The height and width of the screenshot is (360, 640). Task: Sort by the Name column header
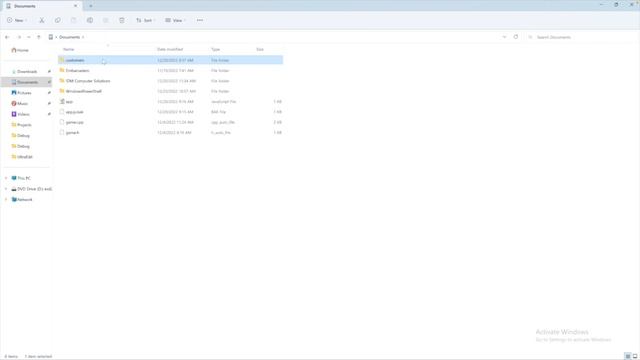(69, 49)
